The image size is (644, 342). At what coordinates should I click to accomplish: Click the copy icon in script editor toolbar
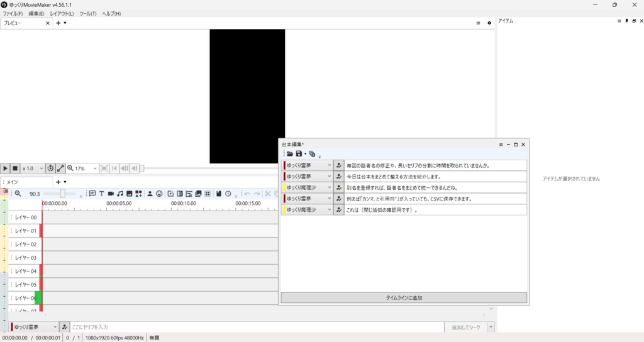(x=312, y=153)
